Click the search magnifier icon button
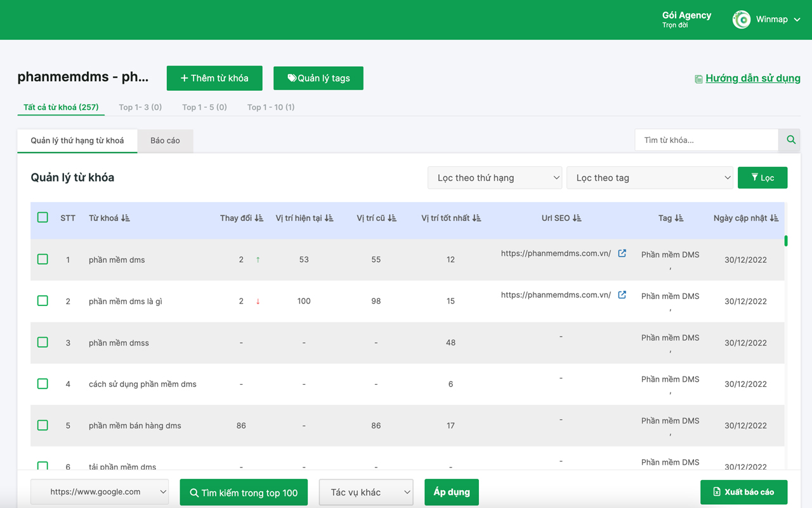The image size is (812, 508). pos(790,140)
